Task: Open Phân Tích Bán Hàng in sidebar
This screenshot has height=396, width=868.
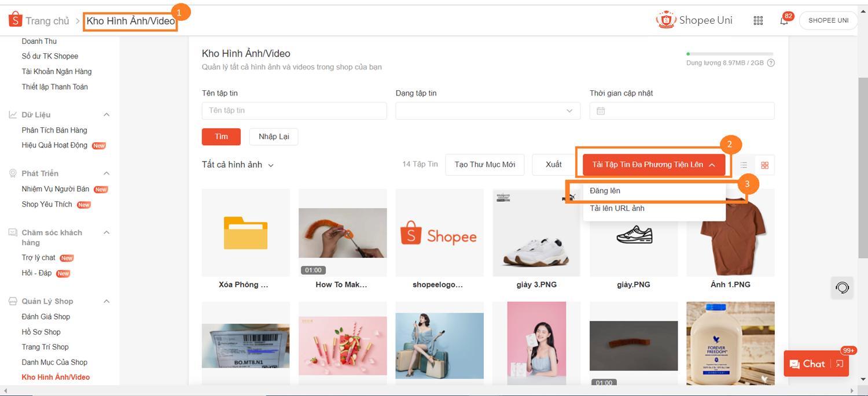Action: (x=54, y=130)
